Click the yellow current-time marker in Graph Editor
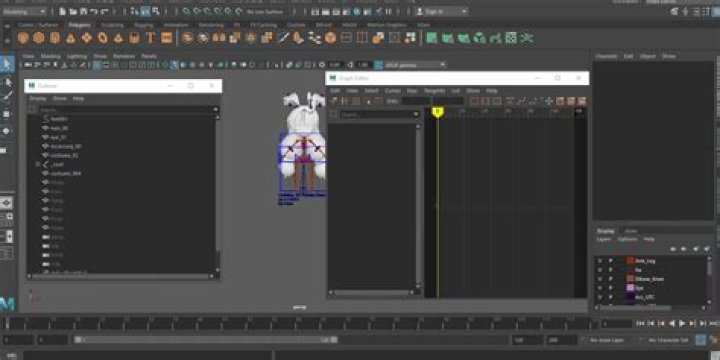 point(438,112)
